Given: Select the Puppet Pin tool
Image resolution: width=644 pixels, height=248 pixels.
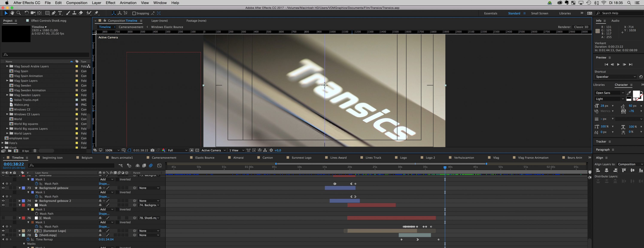Looking at the screenshot, I should 97,13.
